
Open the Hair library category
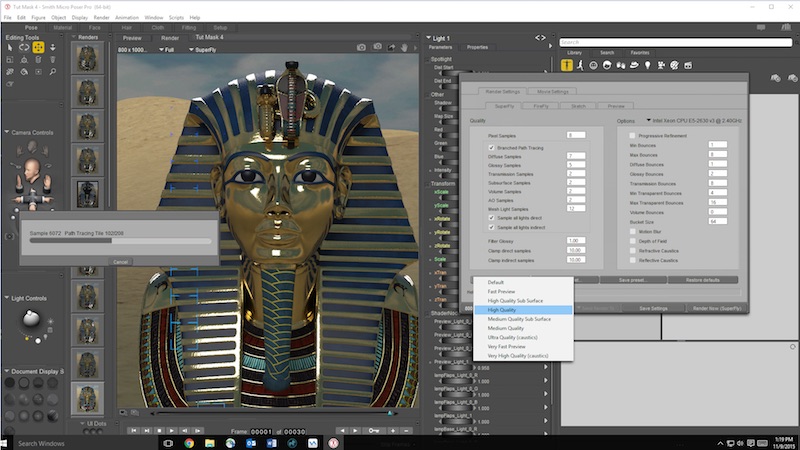click(x=607, y=65)
